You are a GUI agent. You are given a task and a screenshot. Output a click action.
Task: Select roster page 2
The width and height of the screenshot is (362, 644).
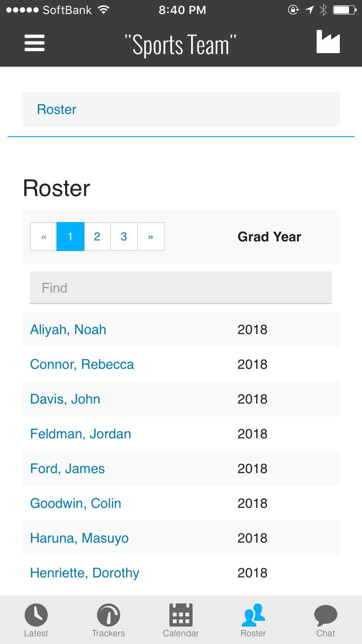pyautogui.click(x=97, y=237)
